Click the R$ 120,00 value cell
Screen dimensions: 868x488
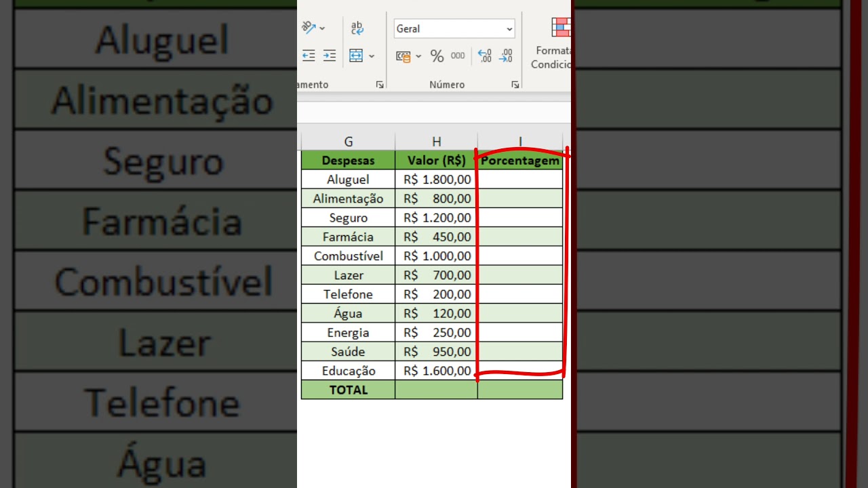click(436, 313)
